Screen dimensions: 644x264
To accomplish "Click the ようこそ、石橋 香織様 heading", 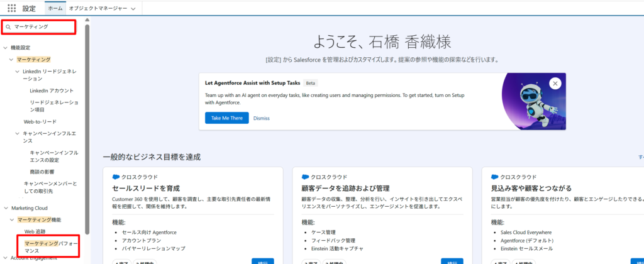I will click(x=382, y=42).
